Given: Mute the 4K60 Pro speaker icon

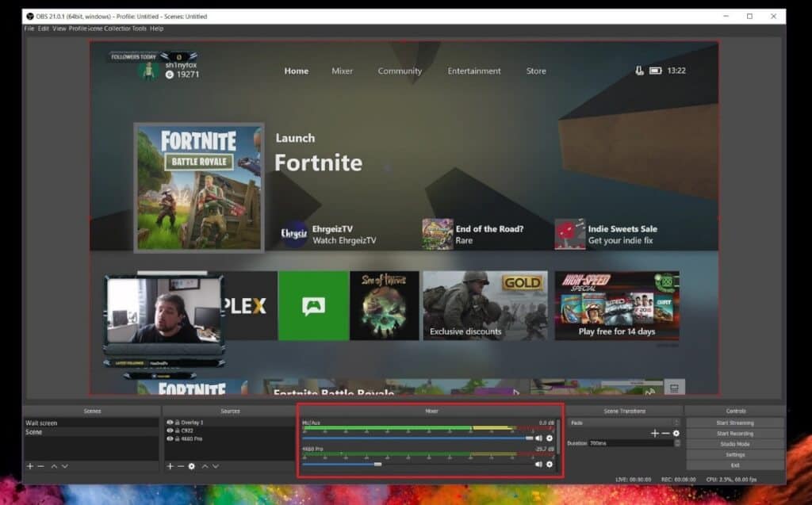Looking at the screenshot, I should click(538, 464).
